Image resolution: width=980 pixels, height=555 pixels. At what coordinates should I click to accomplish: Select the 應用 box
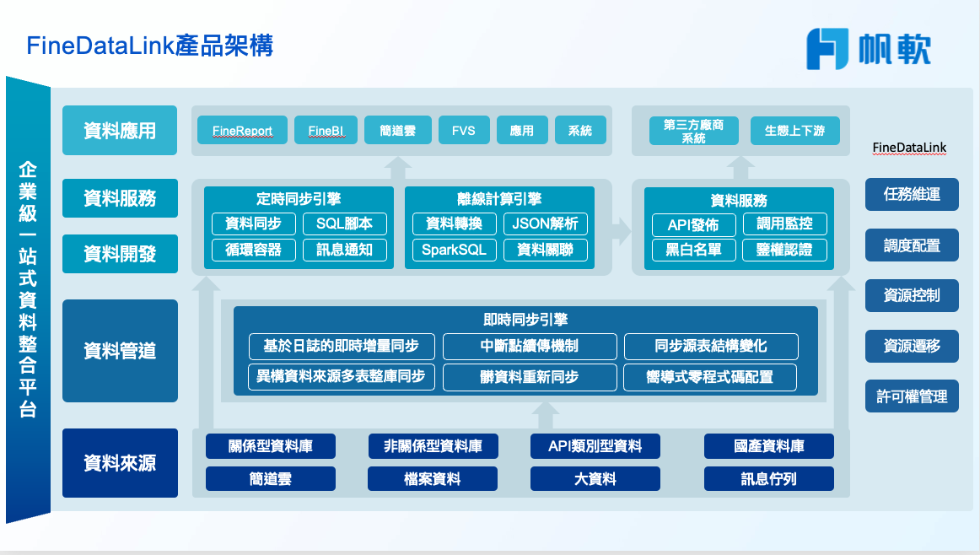(522, 130)
